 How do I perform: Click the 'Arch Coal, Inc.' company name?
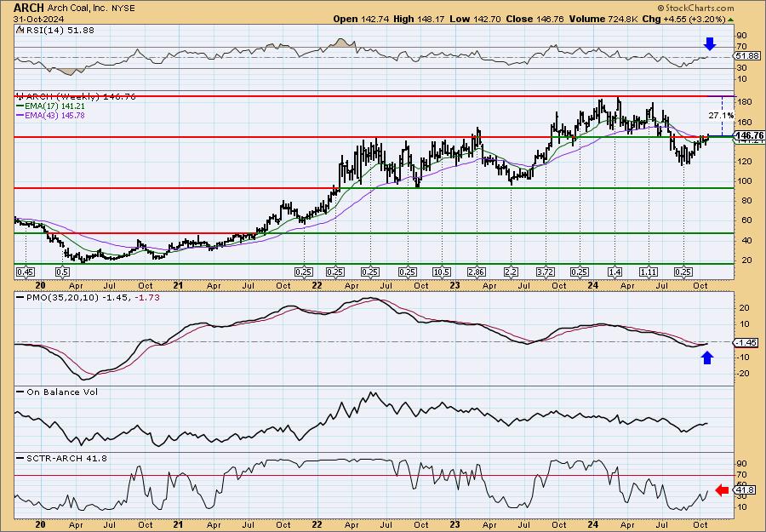79,8
